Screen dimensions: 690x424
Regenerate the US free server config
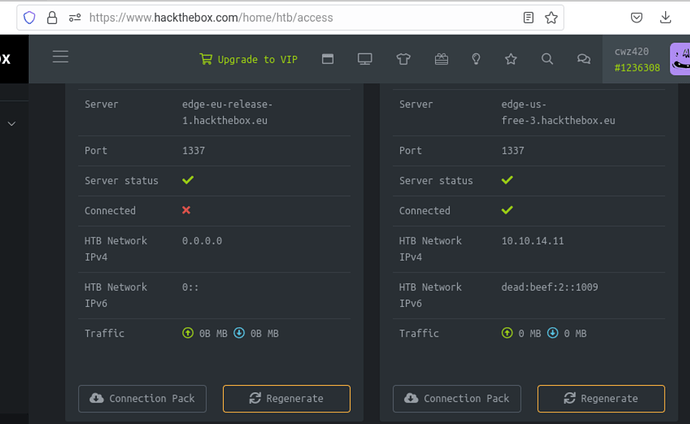point(601,398)
